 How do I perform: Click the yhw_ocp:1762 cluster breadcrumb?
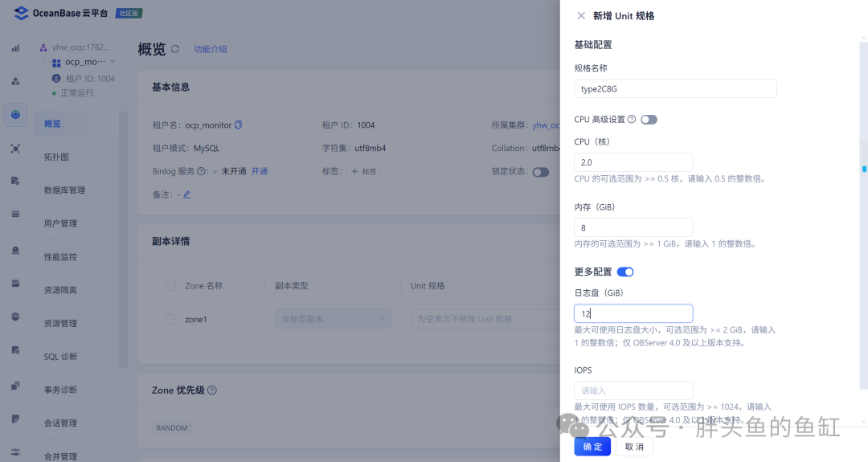tap(81, 47)
